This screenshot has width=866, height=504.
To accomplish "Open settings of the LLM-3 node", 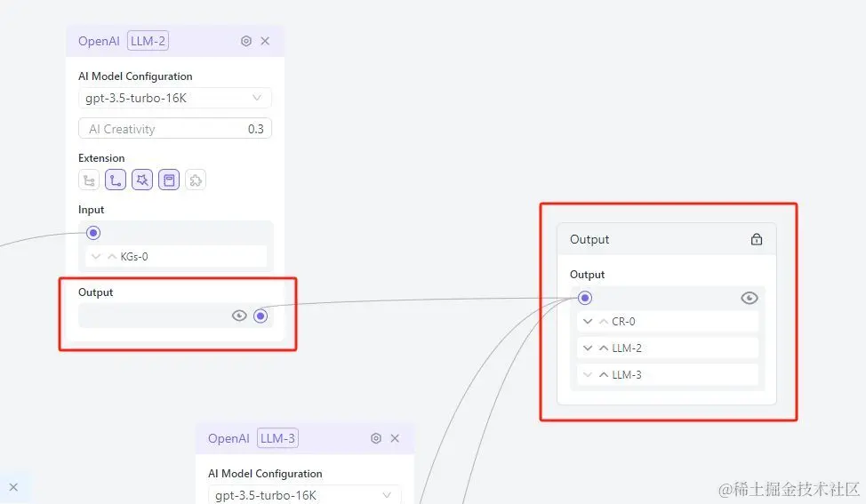I will pyautogui.click(x=376, y=438).
